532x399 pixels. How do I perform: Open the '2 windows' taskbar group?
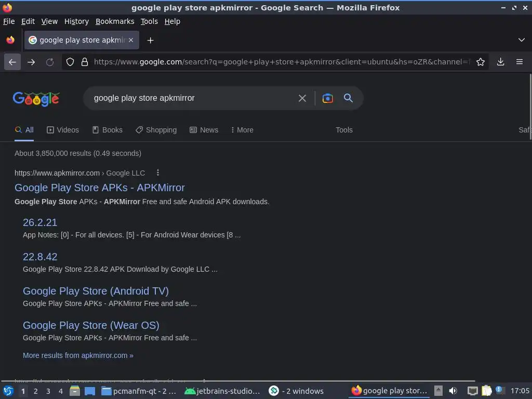[296, 391]
